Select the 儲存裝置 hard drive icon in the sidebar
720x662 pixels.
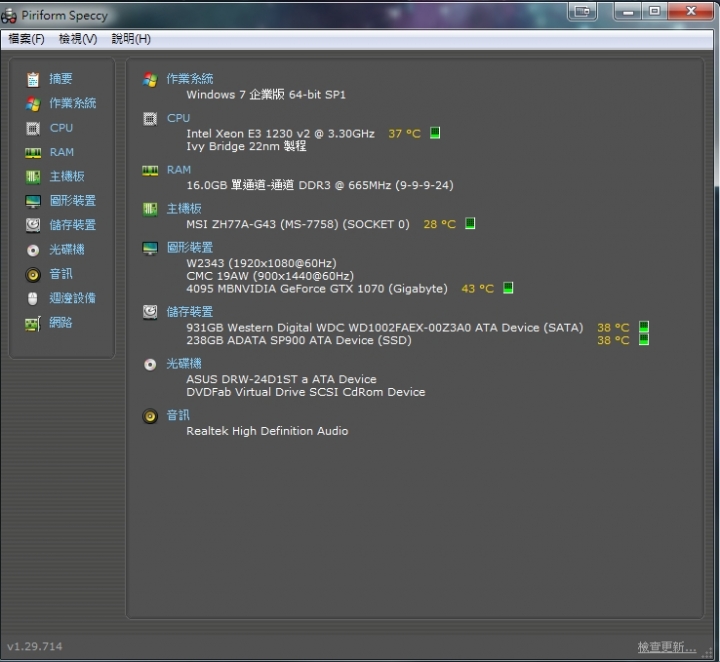[33, 225]
